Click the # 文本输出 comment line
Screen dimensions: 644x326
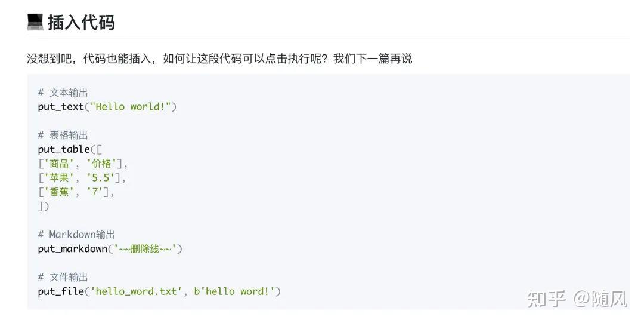(x=63, y=93)
